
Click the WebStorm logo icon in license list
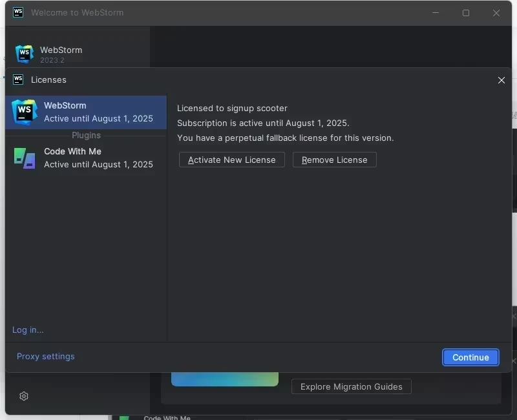pyautogui.click(x=24, y=112)
